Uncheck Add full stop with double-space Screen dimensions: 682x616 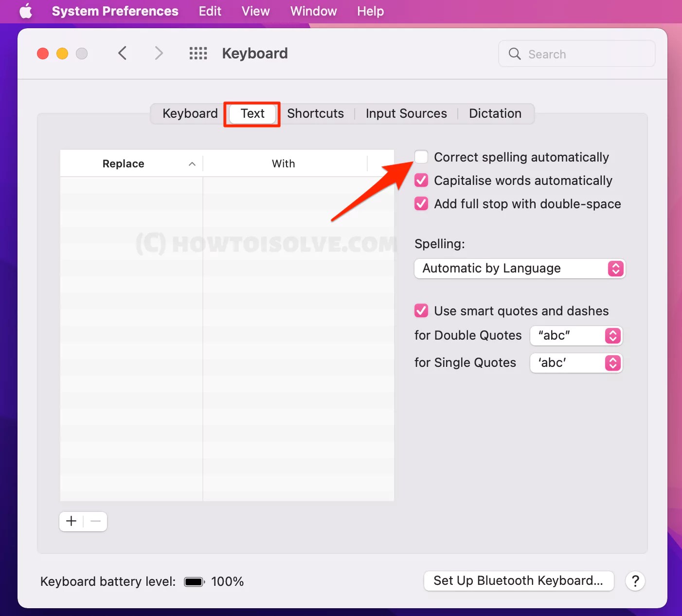421,203
